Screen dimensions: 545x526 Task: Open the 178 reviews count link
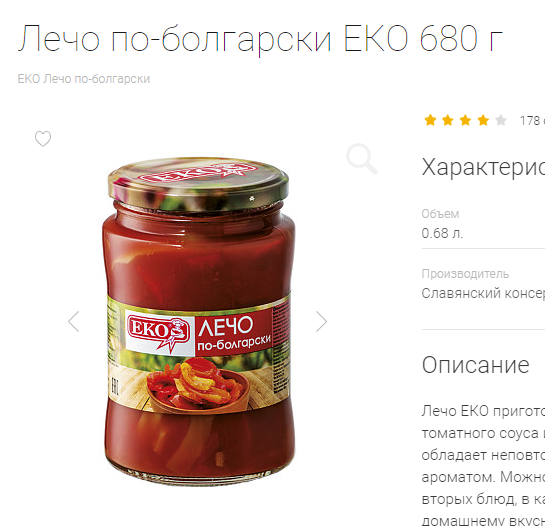coord(532,121)
